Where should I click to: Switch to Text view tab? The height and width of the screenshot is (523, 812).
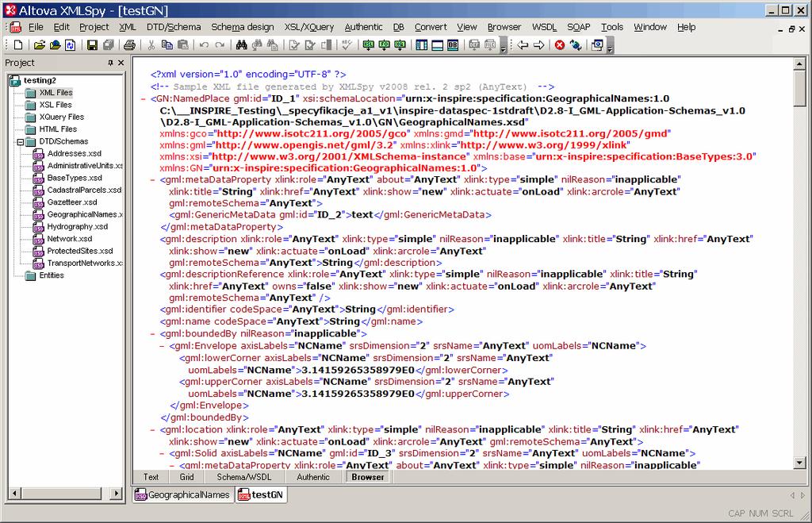tap(151, 477)
